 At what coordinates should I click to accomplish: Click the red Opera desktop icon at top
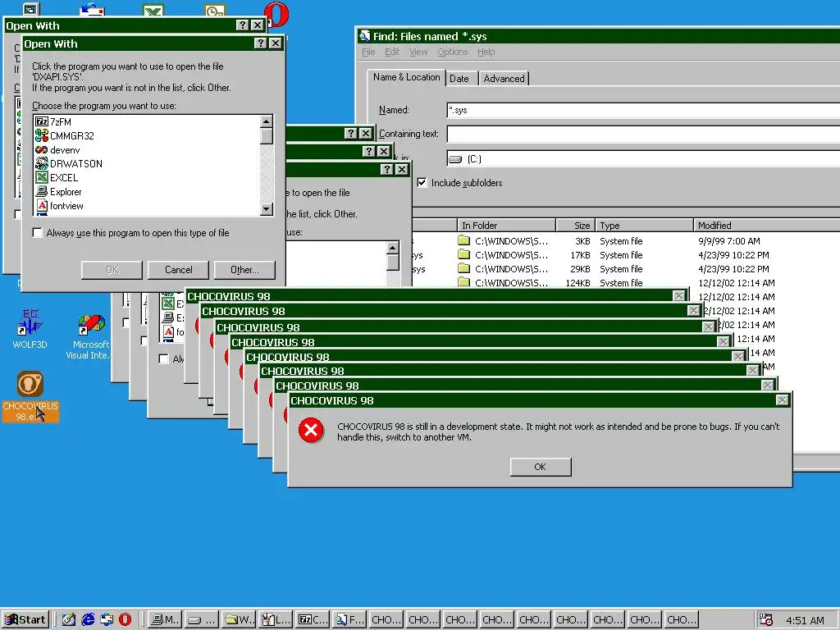[x=277, y=15]
